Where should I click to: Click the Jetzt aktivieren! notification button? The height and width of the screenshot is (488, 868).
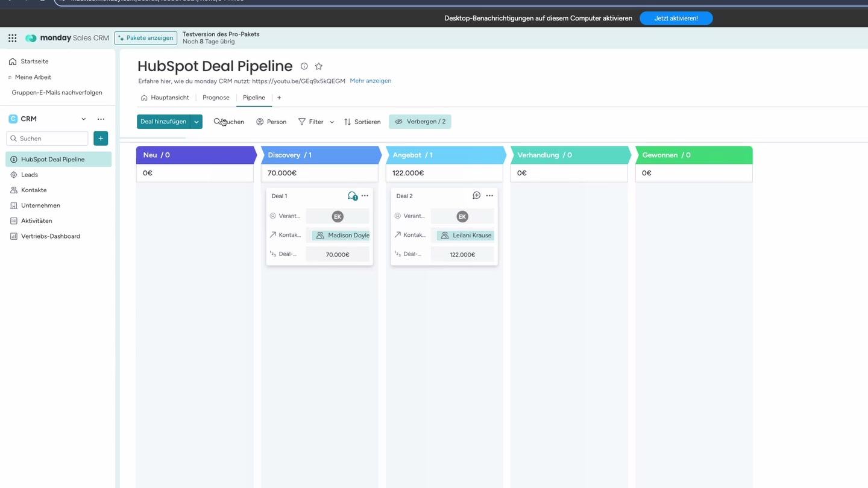[x=676, y=18]
